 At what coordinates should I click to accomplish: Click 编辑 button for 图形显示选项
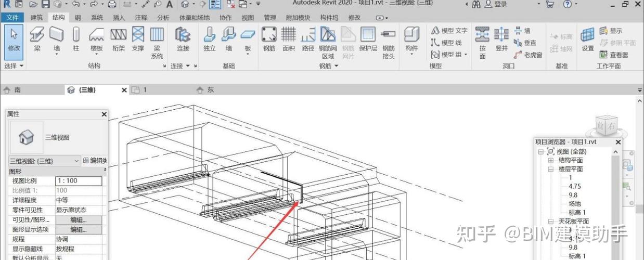(79, 229)
